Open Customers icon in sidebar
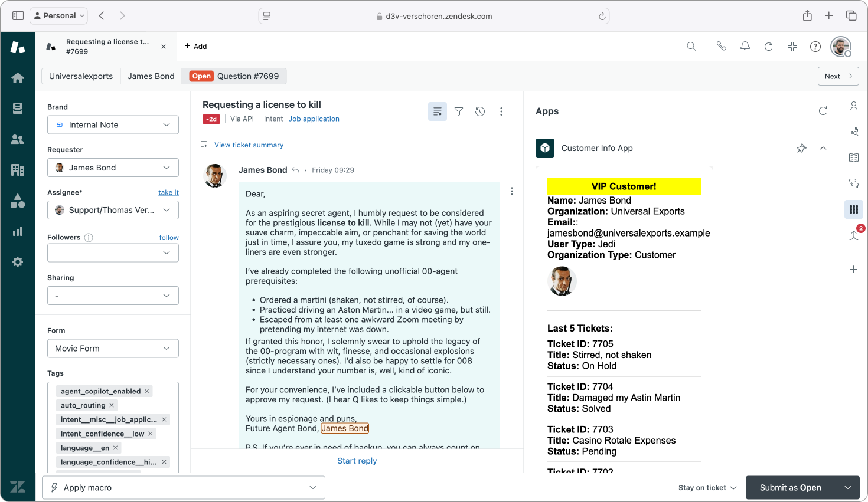Image resolution: width=868 pixels, height=502 pixels. click(x=18, y=139)
